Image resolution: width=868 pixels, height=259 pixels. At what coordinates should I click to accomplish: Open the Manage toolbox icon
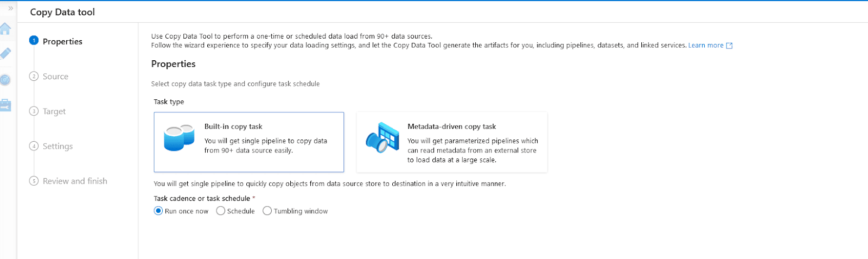coord(5,105)
